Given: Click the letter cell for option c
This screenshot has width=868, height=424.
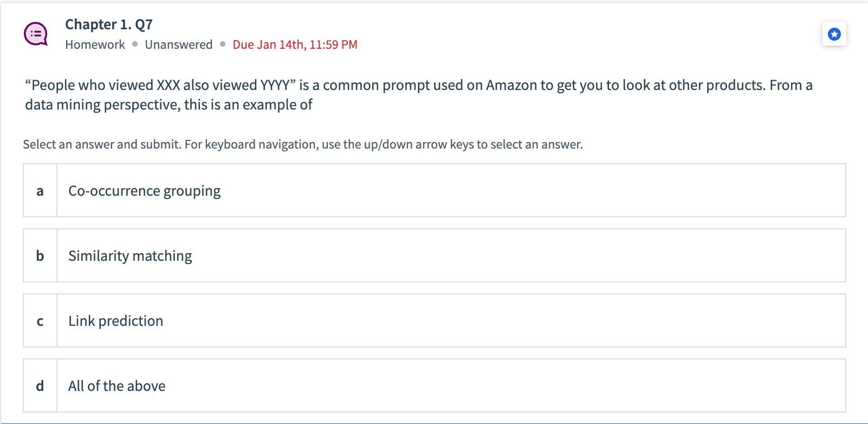Looking at the screenshot, I should coord(40,320).
